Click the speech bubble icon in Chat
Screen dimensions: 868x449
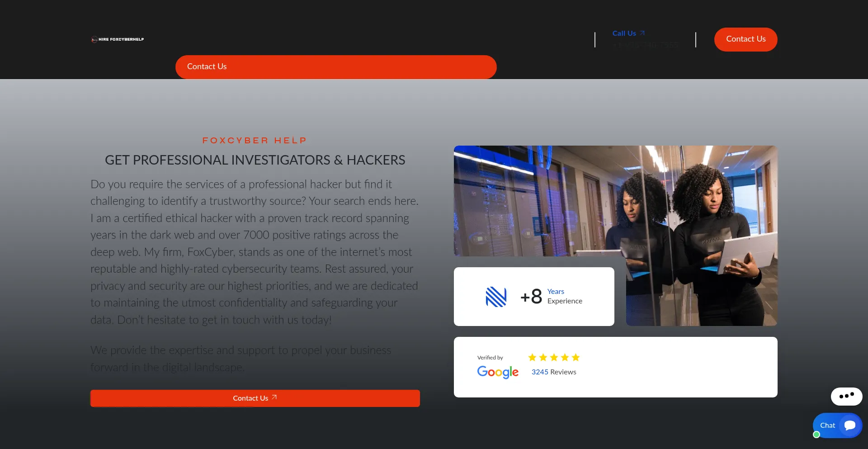tap(850, 425)
